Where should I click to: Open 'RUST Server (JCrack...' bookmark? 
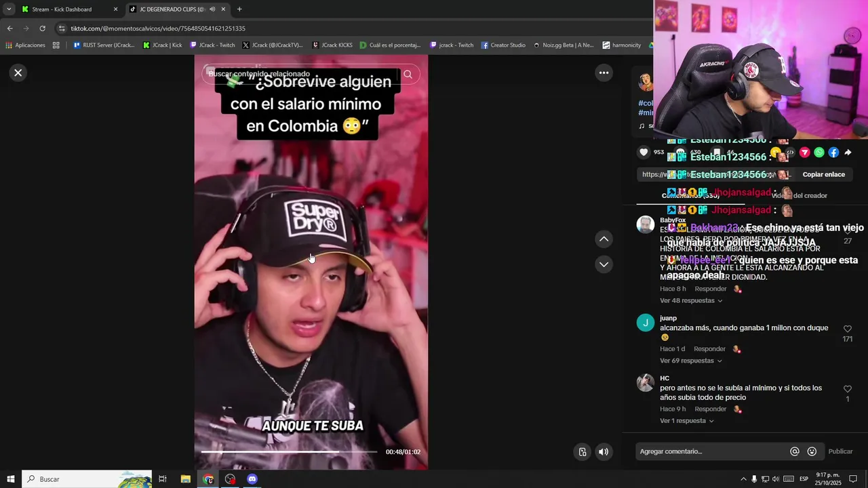pos(104,45)
